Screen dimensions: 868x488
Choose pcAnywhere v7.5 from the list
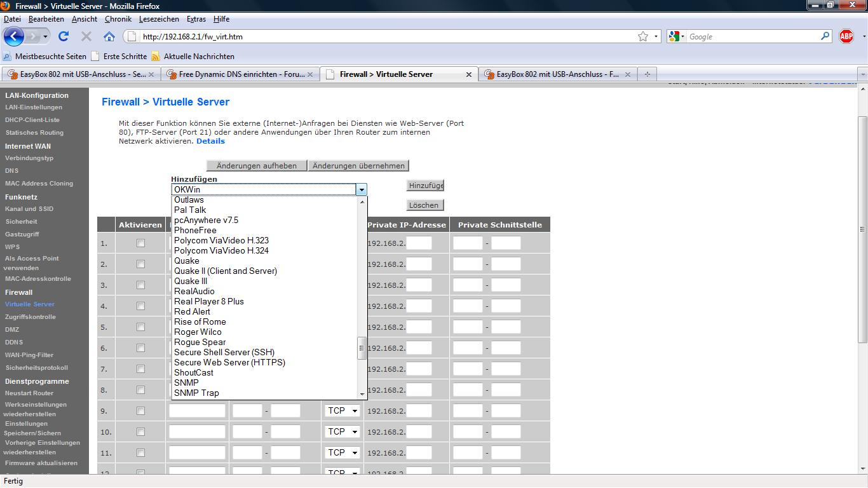206,220
